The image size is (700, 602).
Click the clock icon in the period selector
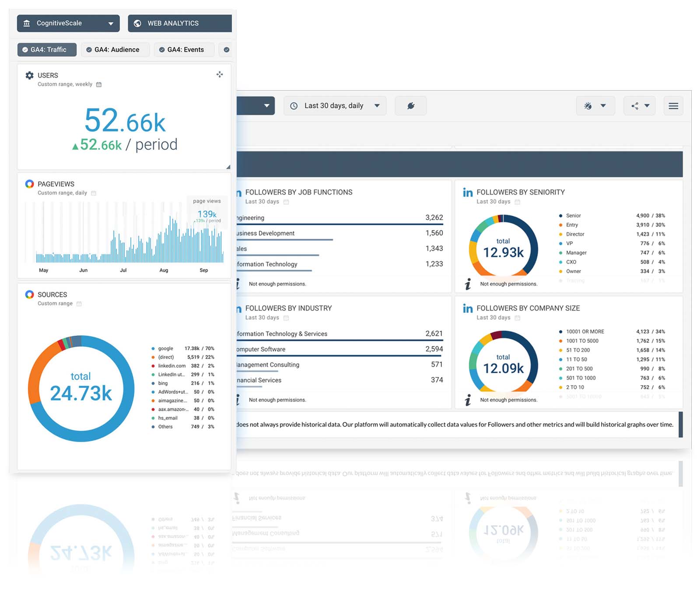pyautogui.click(x=294, y=106)
